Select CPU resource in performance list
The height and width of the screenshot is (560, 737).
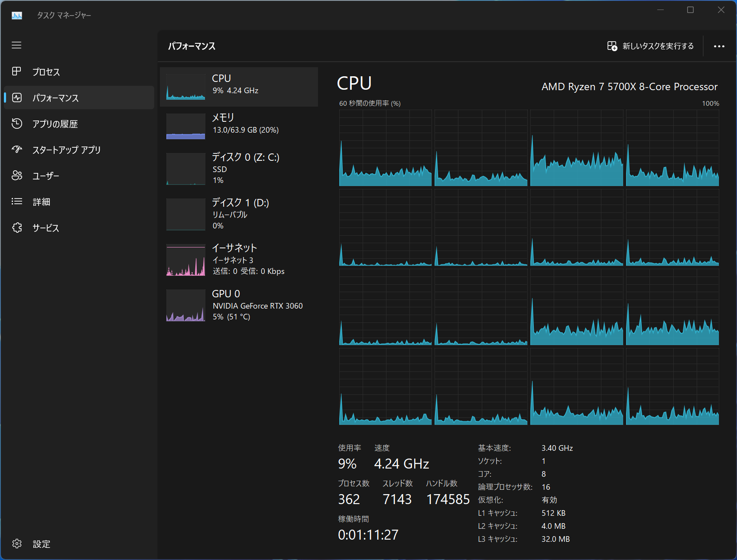(x=239, y=87)
